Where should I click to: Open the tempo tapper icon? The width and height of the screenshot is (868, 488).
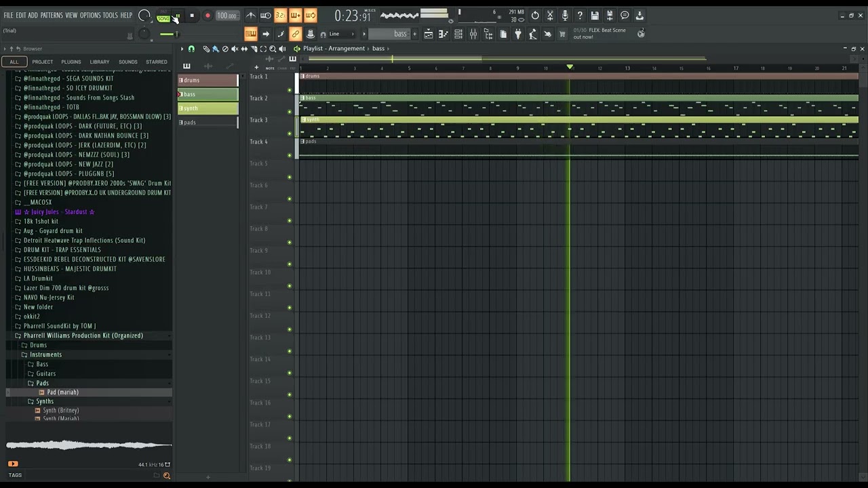pyautogui.click(x=533, y=34)
